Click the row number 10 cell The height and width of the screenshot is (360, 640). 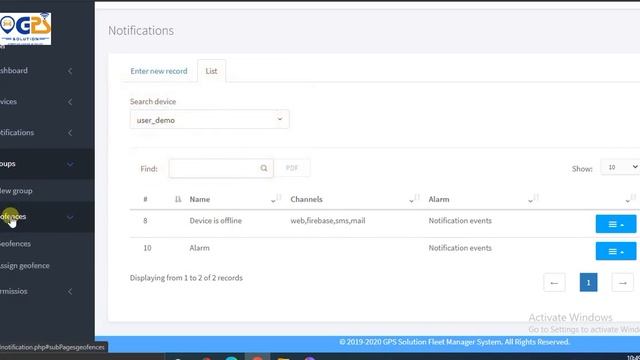click(x=147, y=248)
